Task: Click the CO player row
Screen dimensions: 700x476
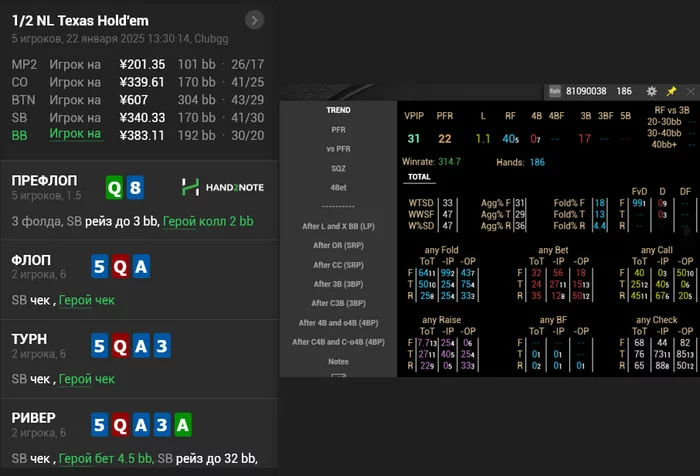Action: tap(138, 82)
